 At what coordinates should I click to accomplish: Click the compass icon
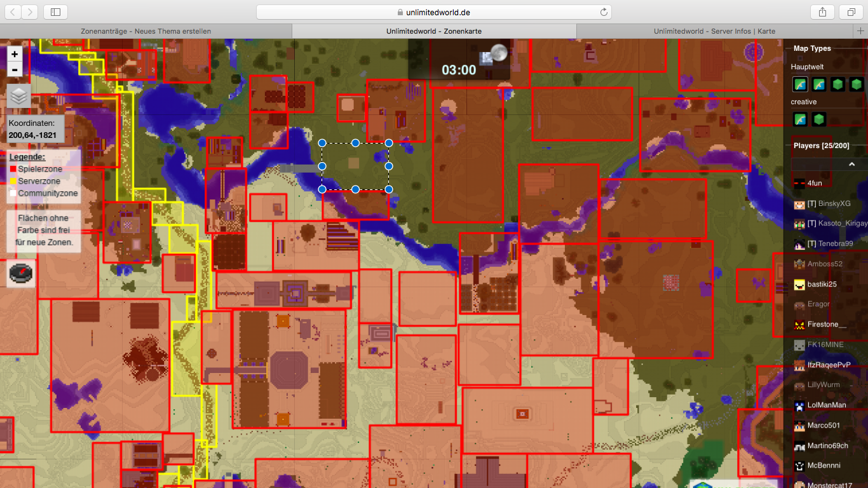coord(22,273)
